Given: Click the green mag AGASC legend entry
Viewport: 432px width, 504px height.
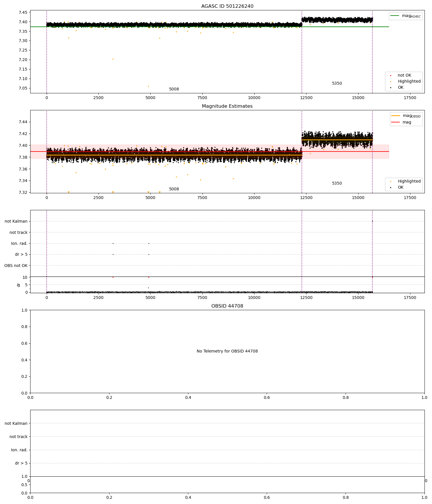Looking at the screenshot, I should click(406, 16).
